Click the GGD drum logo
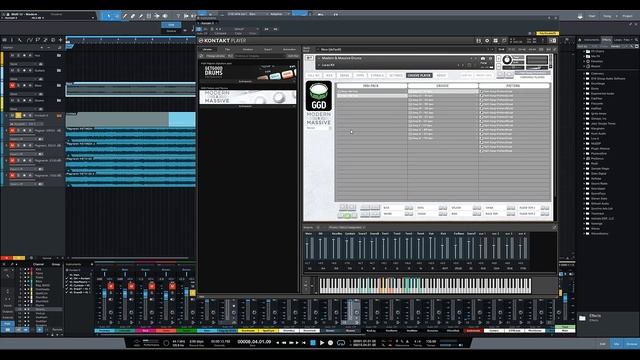 [x=319, y=96]
